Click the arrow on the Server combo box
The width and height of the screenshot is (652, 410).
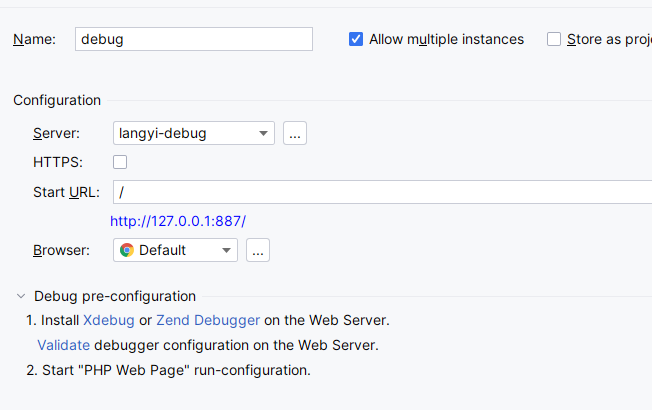[263, 133]
